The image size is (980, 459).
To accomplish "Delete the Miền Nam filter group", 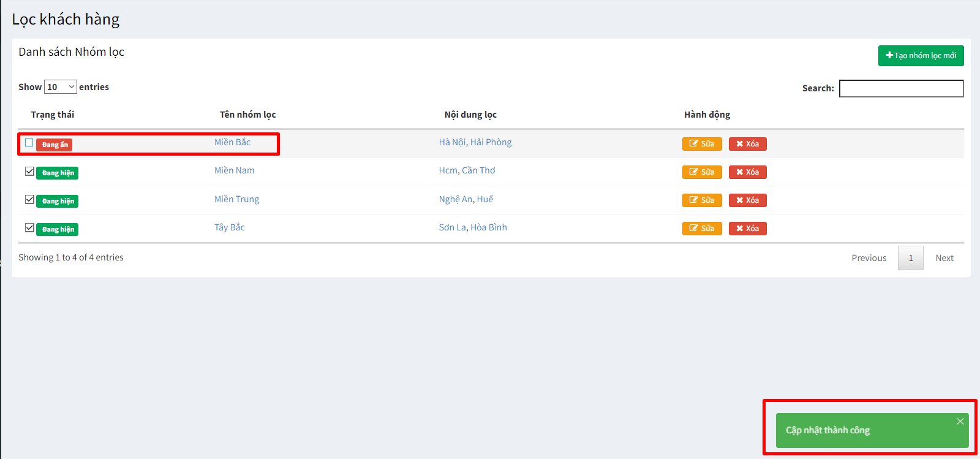I will point(748,172).
